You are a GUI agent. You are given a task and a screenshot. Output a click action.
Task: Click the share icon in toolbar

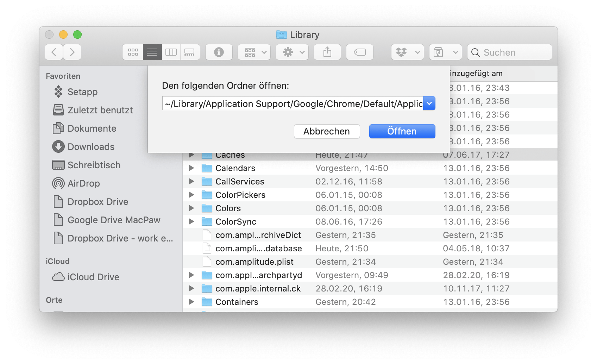pyautogui.click(x=327, y=52)
